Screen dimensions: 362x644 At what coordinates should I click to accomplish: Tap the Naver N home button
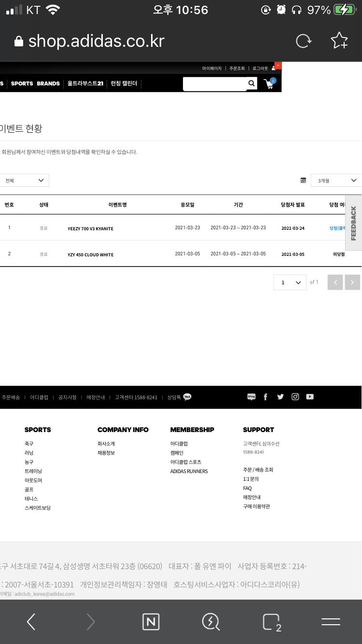point(151,622)
